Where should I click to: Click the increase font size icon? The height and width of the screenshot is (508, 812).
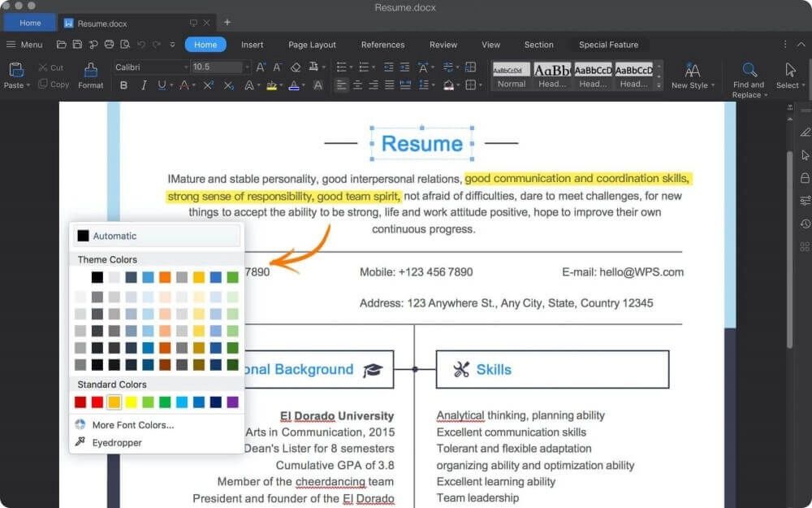pyautogui.click(x=261, y=67)
